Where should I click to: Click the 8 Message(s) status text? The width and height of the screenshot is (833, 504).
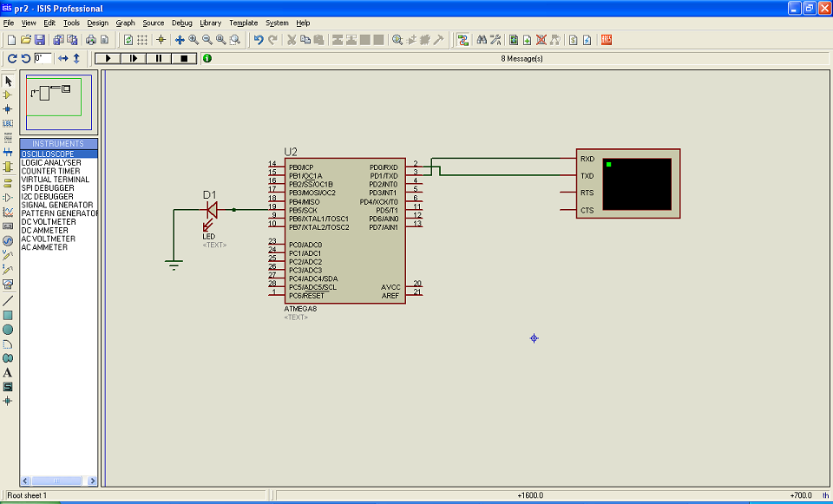tap(521, 59)
